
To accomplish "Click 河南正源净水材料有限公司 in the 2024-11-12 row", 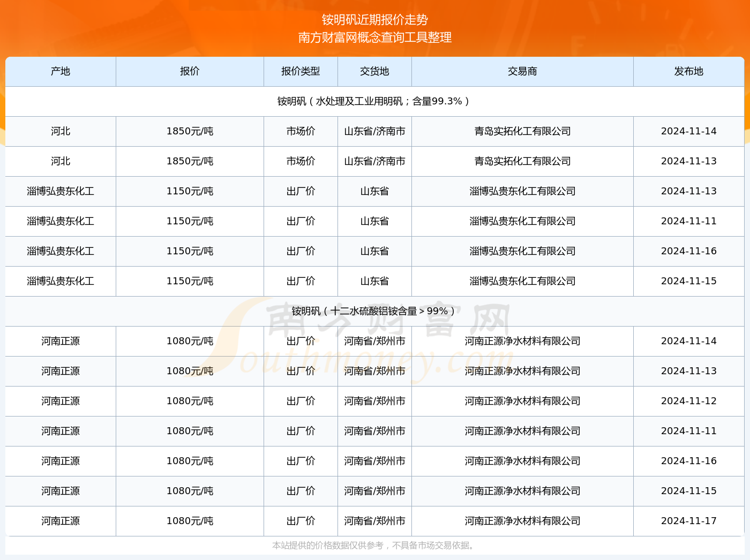I will (x=522, y=401).
